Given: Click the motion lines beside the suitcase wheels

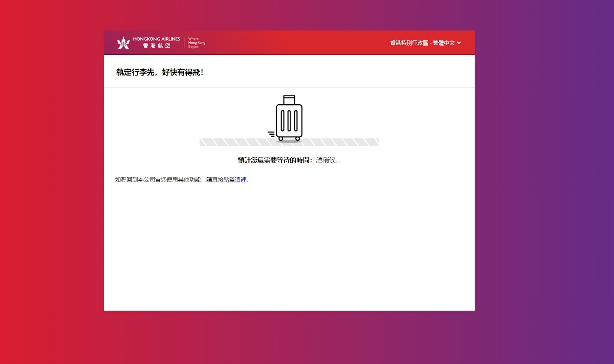Looking at the screenshot, I should pos(271,134).
